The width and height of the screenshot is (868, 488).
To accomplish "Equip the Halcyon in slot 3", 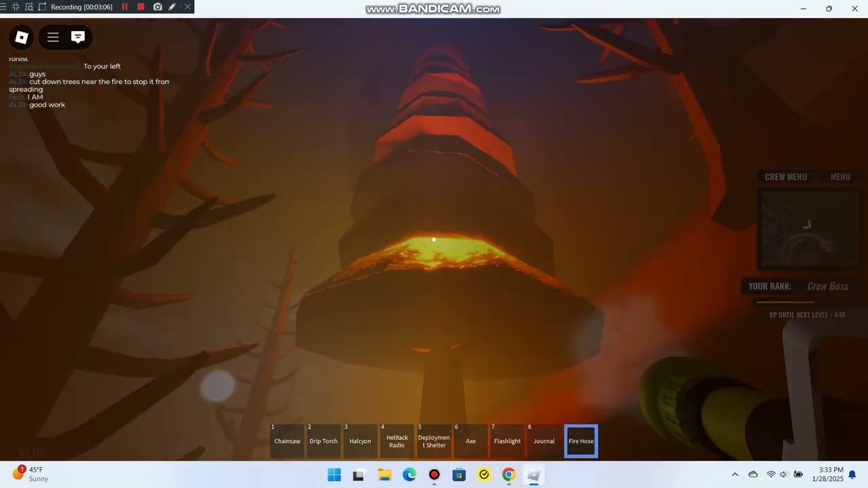I will pos(360,441).
